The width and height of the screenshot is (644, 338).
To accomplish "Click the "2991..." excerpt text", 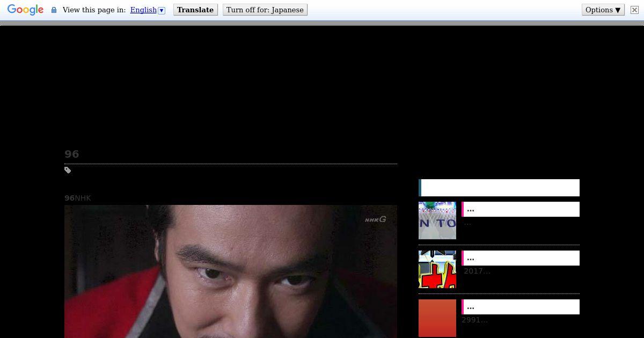I will pos(475,320).
